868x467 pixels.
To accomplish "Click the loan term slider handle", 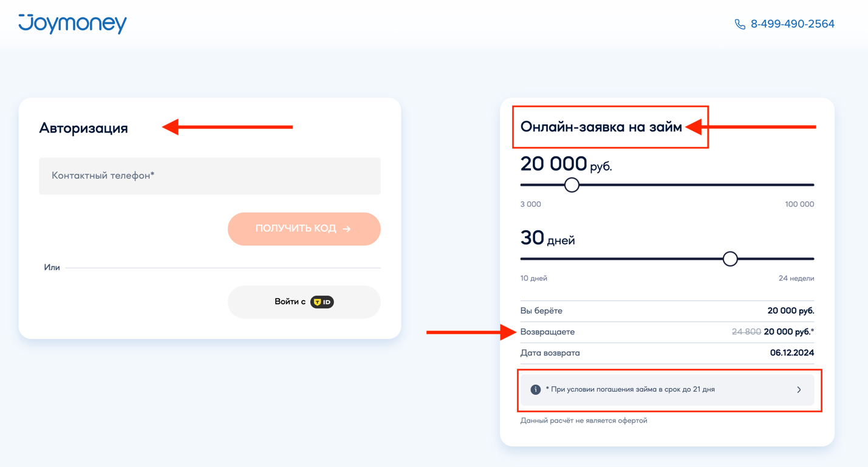I will [x=730, y=259].
